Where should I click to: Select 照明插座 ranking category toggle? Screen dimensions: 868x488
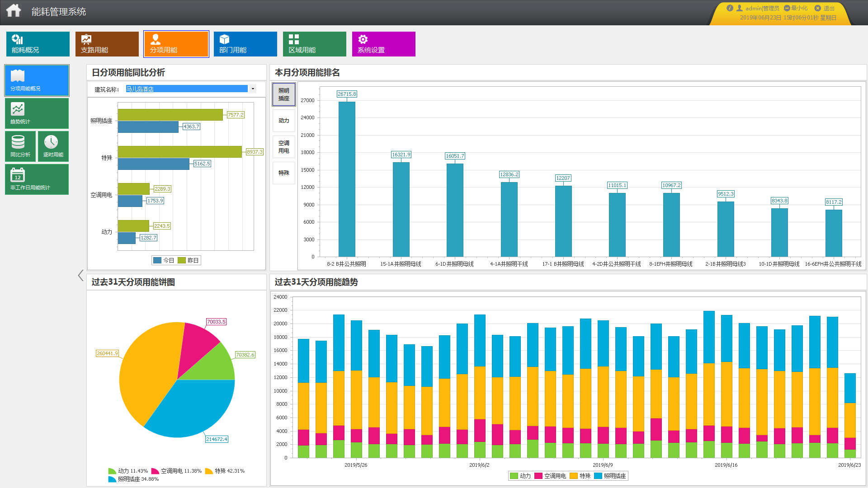coord(283,94)
